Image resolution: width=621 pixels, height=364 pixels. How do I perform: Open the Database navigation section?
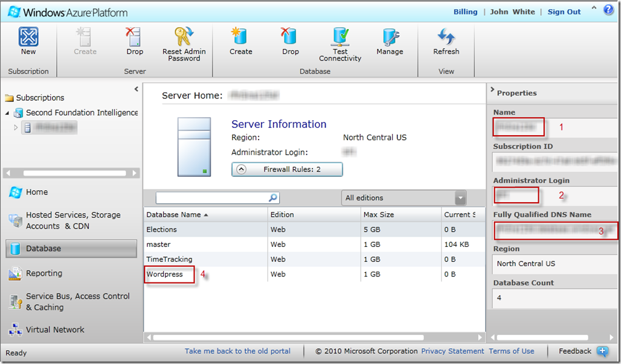tap(71, 249)
